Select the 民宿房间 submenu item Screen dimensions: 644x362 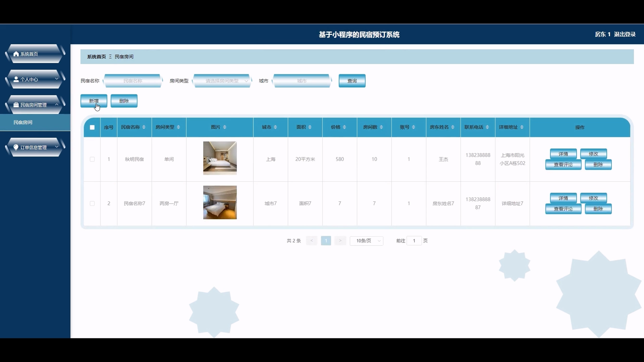pos(23,122)
